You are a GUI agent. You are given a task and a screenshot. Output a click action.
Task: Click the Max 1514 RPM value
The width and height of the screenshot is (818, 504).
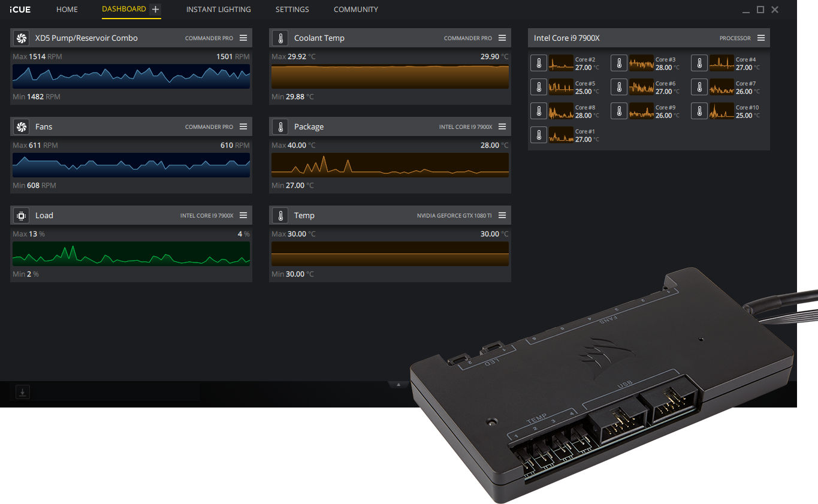point(37,56)
